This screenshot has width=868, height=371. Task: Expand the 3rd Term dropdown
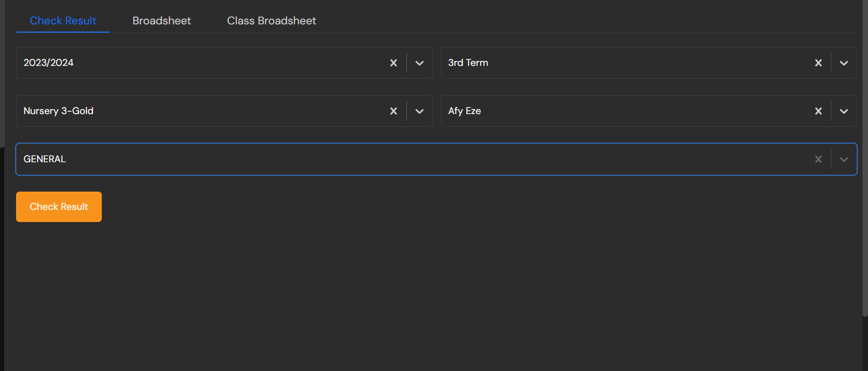(x=844, y=63)
